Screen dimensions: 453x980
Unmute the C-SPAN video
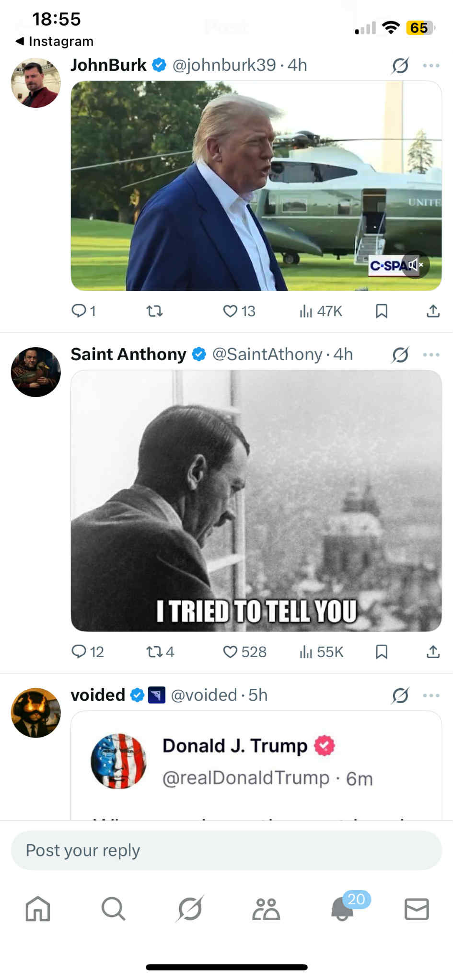pos(415,264)
